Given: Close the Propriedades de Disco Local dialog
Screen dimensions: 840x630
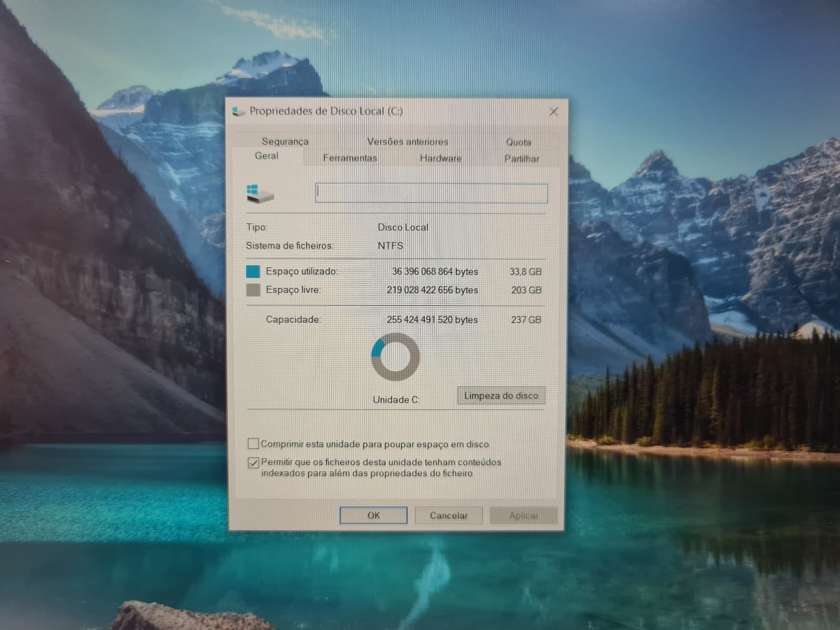Looking at the screenshot, I should click(553, 112).
